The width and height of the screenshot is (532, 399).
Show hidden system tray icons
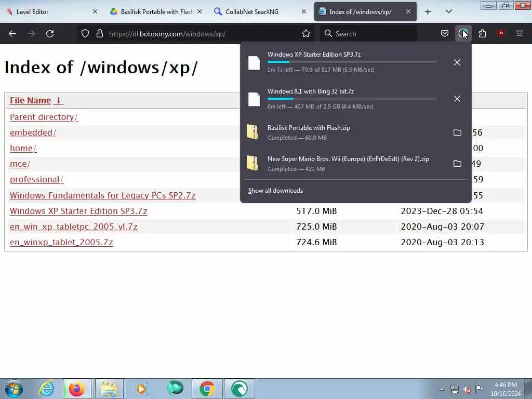click(x=442, y=390)
